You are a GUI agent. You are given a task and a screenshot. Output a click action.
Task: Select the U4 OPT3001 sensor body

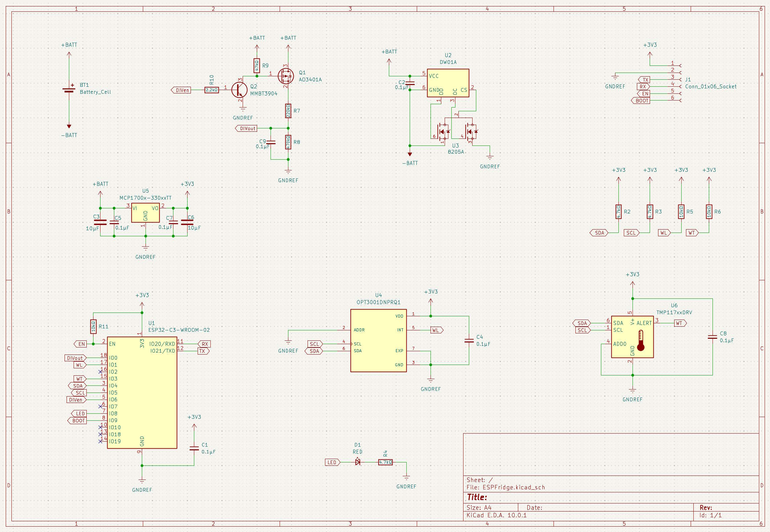pyautogui.click(x=378, y=340)
